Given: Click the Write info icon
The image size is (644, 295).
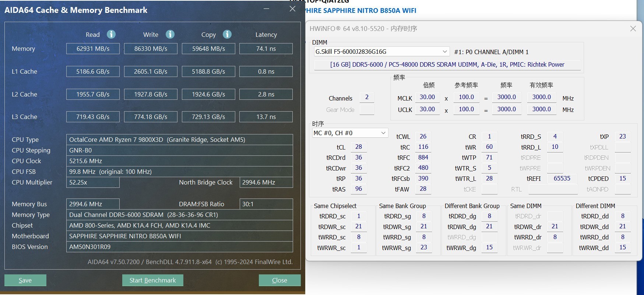Looking at the screenshot, I should (x=170, y=34).
